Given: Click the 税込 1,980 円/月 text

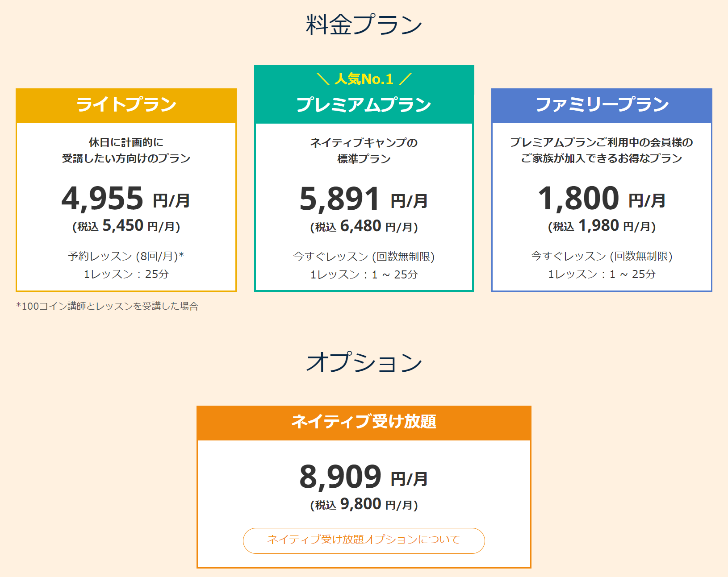Looking at the screenshot, I should click(x=602, y=226).
